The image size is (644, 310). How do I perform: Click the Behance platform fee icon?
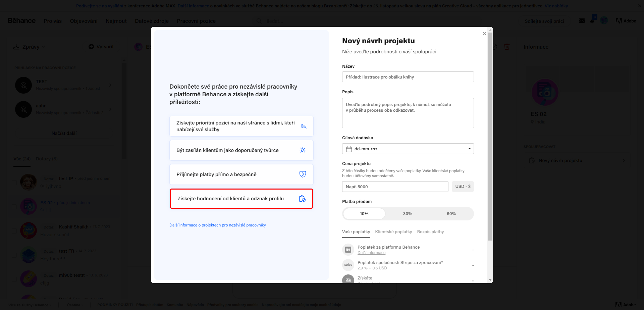348,250
